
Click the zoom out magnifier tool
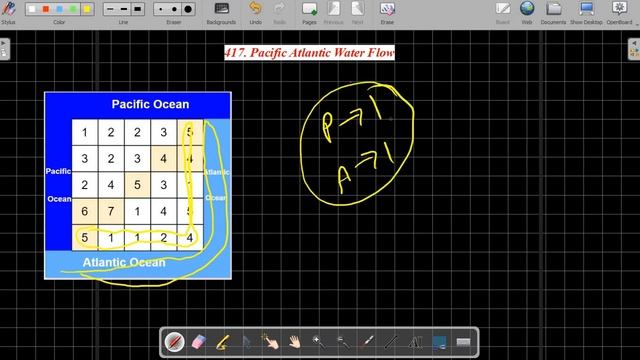[343, 342]
